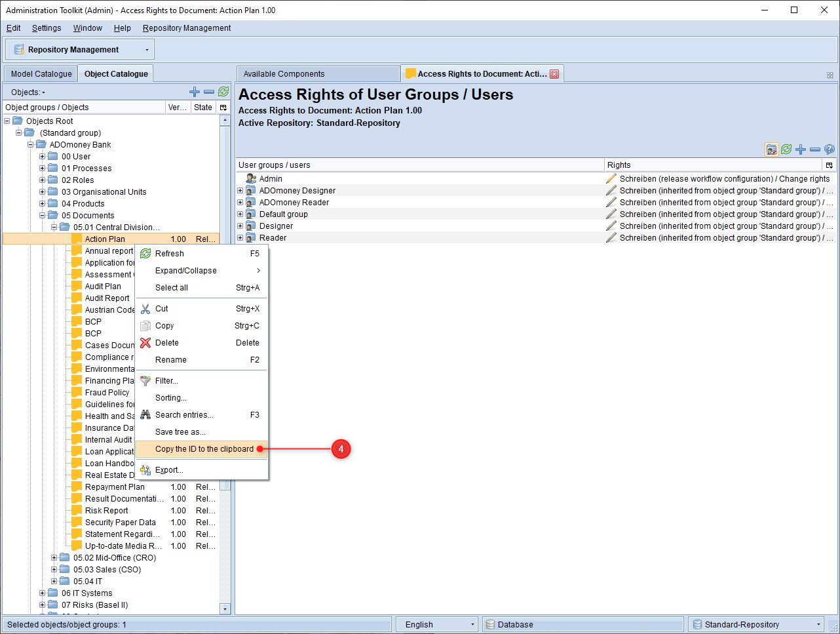Click the blue plus icon in Access Rights toolbar
This screenshot has height=634, width=840.
tap(801, 149)
